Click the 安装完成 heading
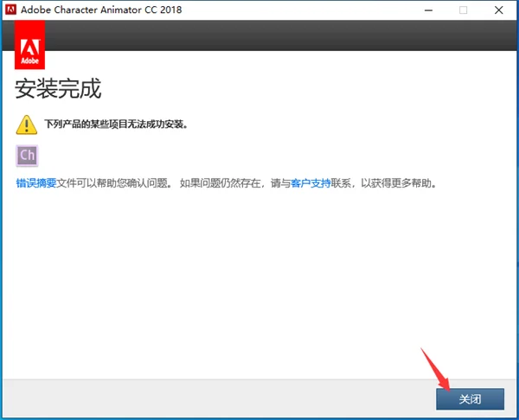Viewport: 519px width, 420px height. tap(58, 89)
